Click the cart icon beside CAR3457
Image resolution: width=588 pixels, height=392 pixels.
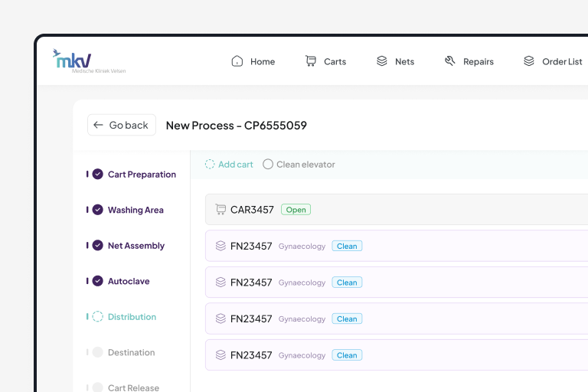[220, 210]
